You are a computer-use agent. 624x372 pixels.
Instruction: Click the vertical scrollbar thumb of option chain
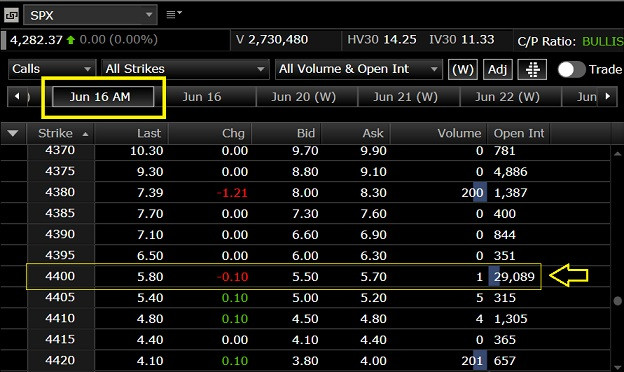(x=617, y=301)
